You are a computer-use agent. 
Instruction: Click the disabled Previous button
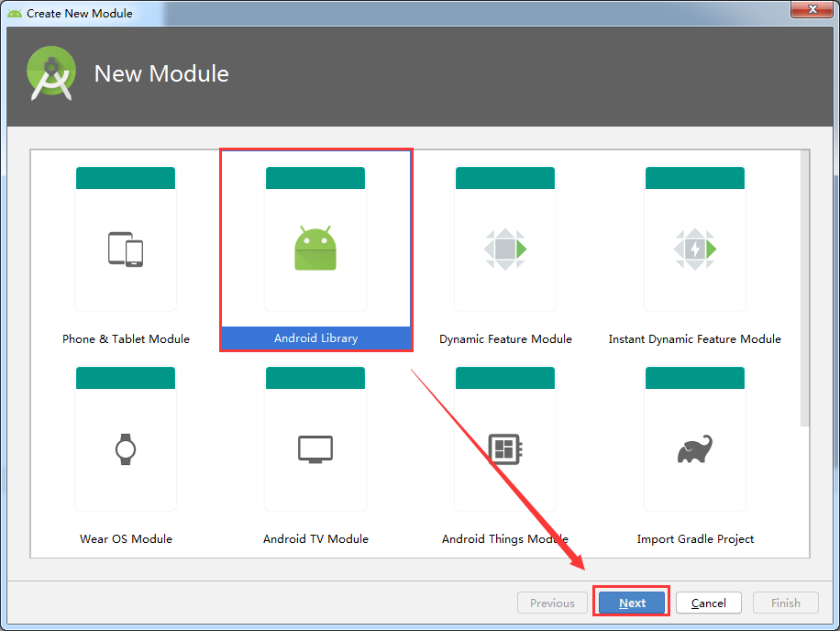pyautogui.click(x=552, y=603)
